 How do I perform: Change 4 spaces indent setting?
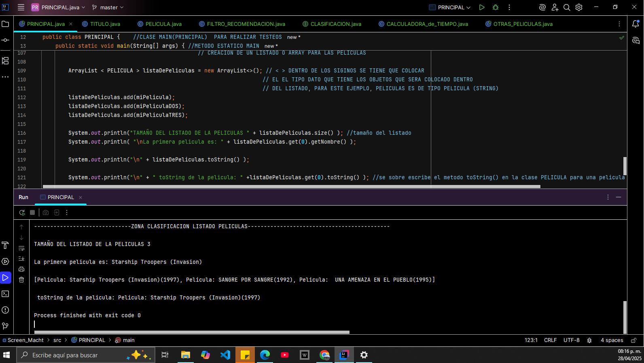(612, 340)
